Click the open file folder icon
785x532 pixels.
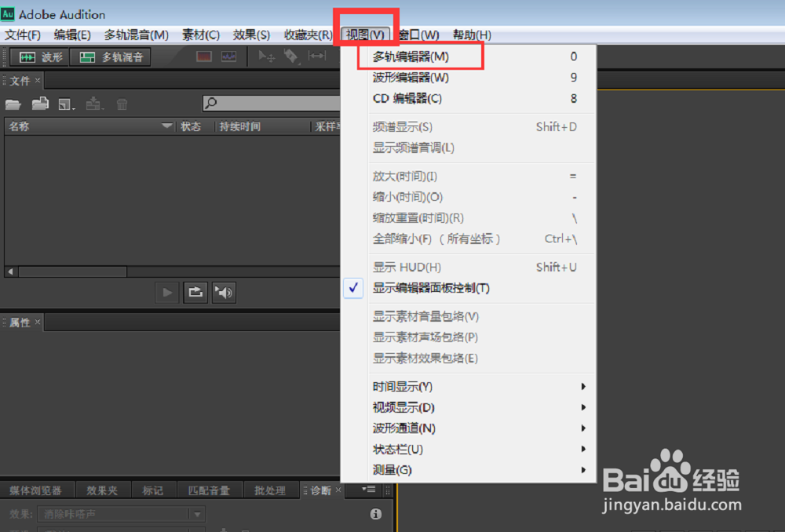coord(13,104)
